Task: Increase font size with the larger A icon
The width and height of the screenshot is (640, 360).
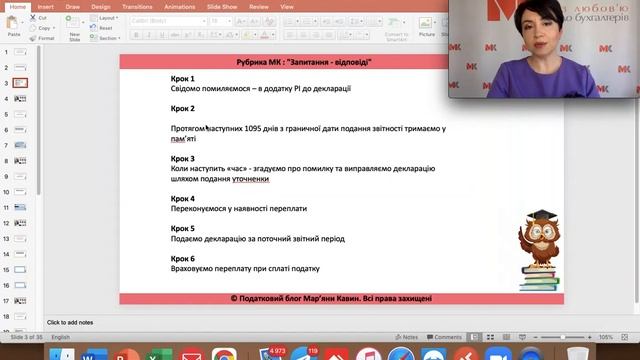Action: 241,21
